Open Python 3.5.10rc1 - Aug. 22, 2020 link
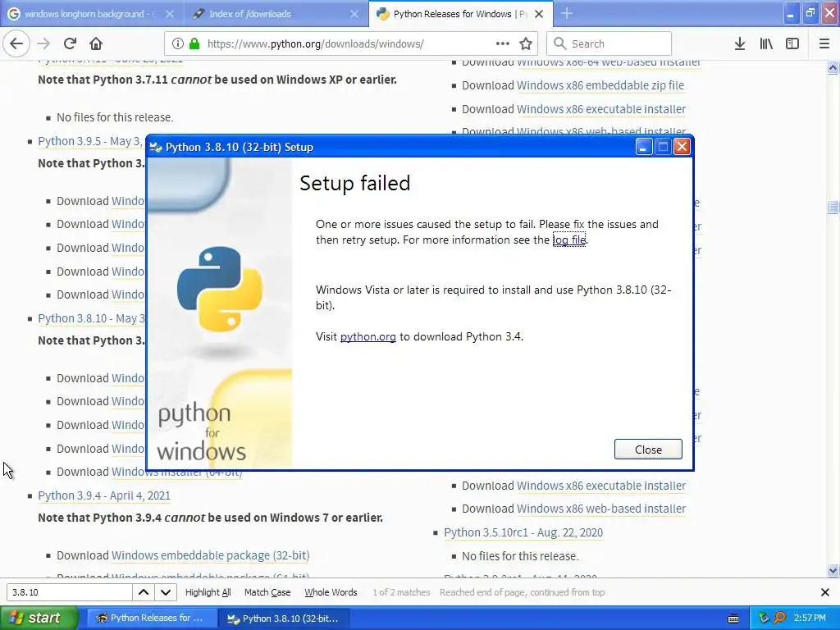Viewport: 840px width, 630px height. [523, 532]
